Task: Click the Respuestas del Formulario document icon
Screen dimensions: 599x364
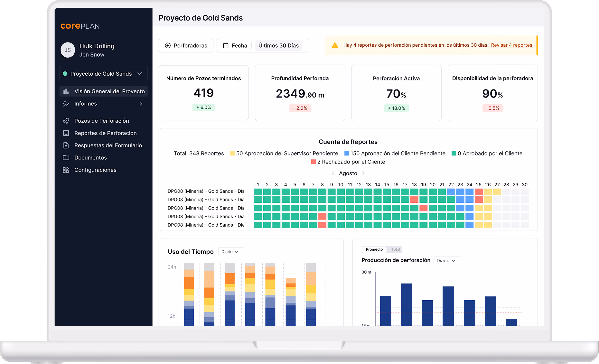Action: click(x=66, y=145)
